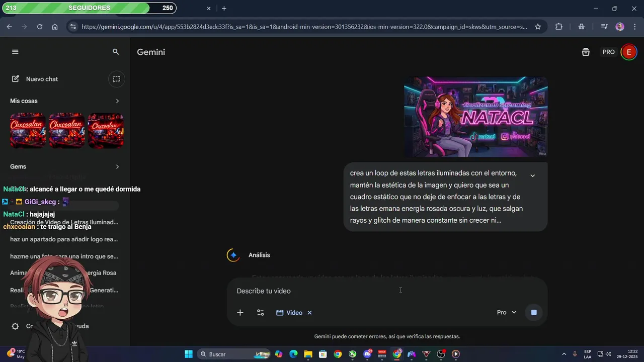
Task: Click the PRO badge
Action: tap(609, 52)
